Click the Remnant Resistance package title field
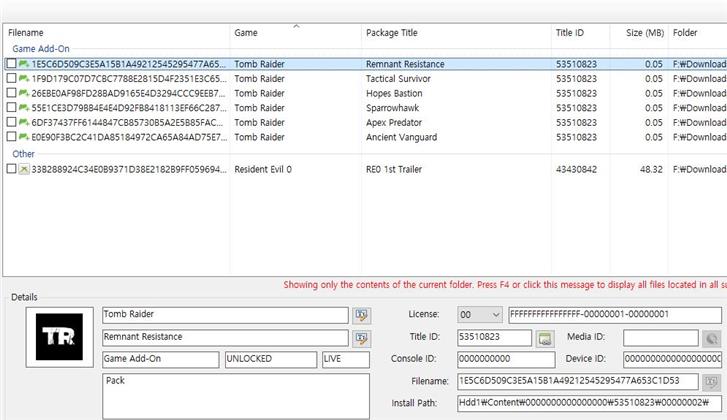 coord(225,338)
